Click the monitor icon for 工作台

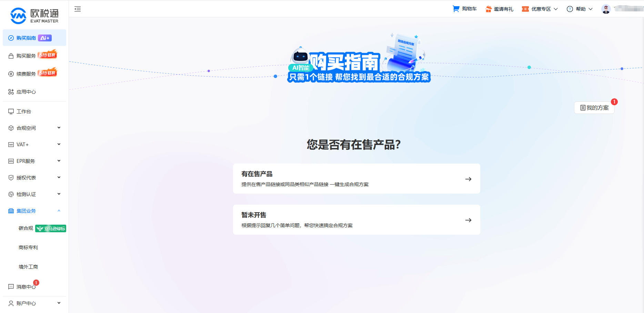[11, 111]
